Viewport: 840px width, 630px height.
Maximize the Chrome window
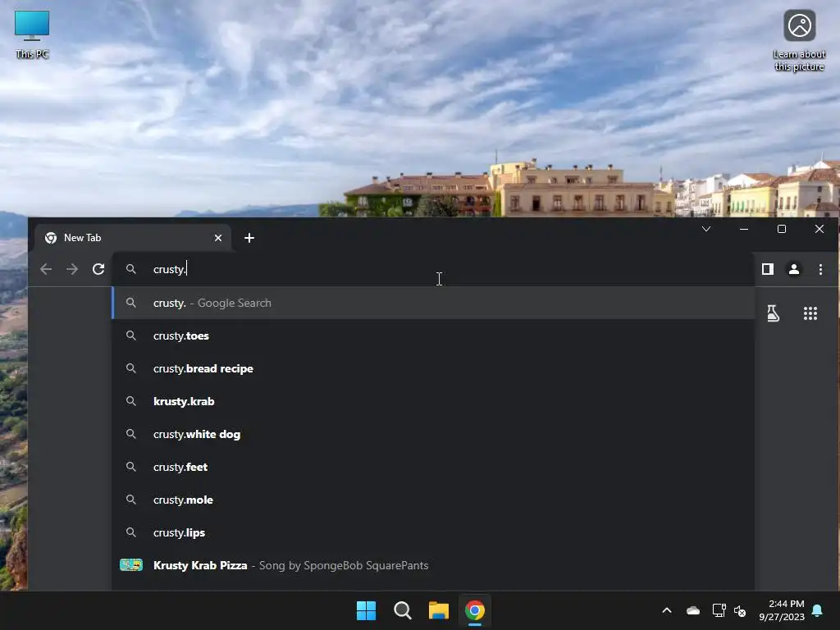782,229
